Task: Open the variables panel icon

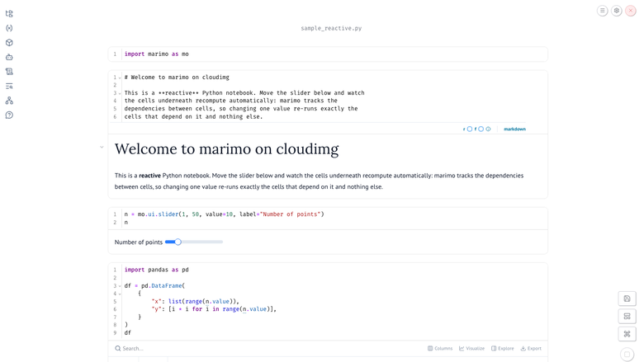Action: click(9, 28)
